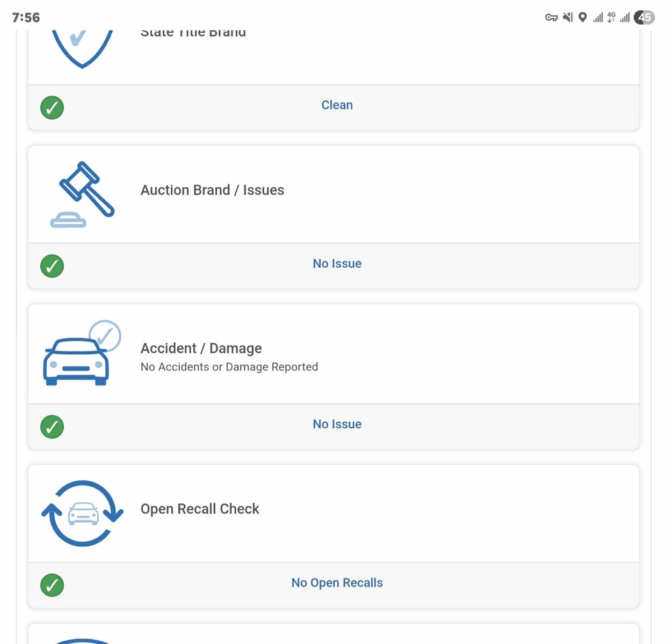Screen dimensions: 667x644
Task: Tap the location pin status icon
Action: (583, 17)
